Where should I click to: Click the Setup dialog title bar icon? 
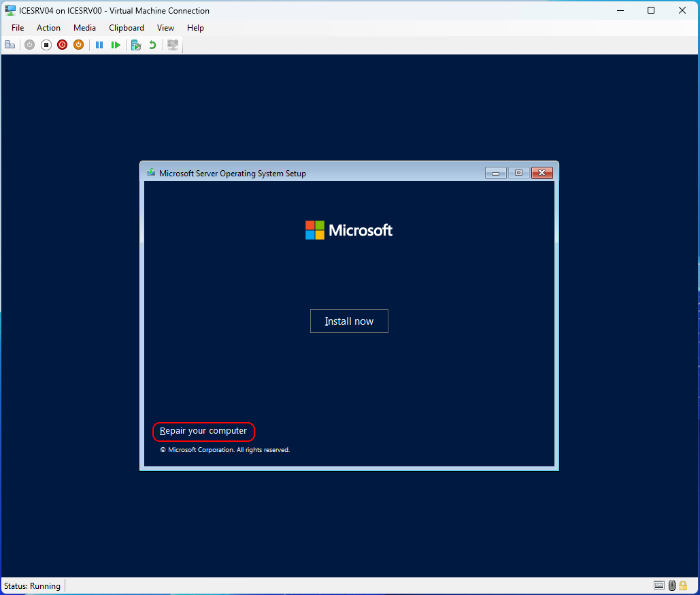coord(151,172)
